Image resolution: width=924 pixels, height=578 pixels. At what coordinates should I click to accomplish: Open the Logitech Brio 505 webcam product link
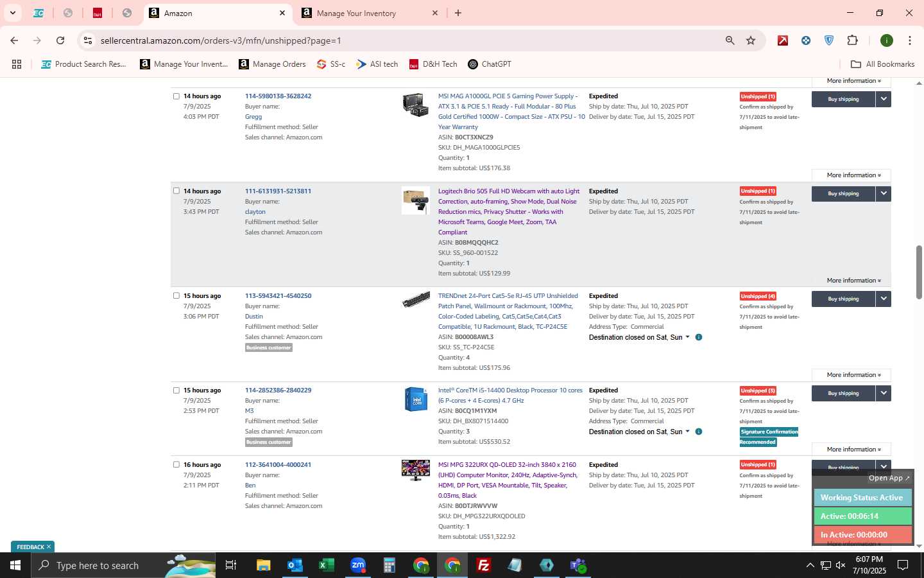click(x=509, y=211)
